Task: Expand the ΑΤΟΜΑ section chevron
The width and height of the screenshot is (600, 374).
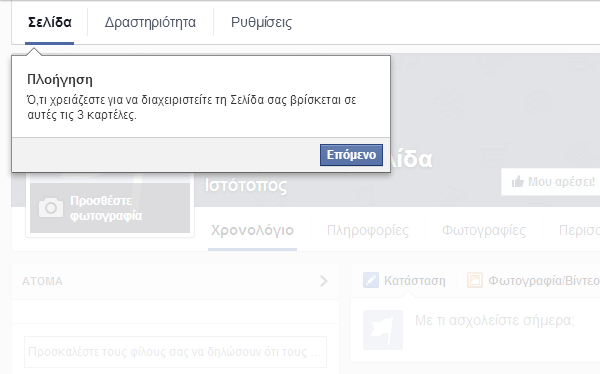Action: click(x=324, y=281)
